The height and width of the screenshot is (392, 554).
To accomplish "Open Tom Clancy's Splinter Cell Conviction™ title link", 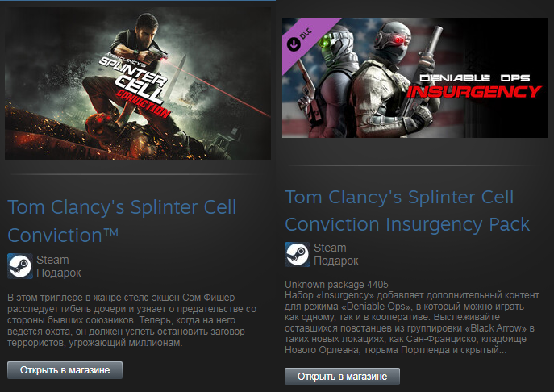I will [121, 219].
